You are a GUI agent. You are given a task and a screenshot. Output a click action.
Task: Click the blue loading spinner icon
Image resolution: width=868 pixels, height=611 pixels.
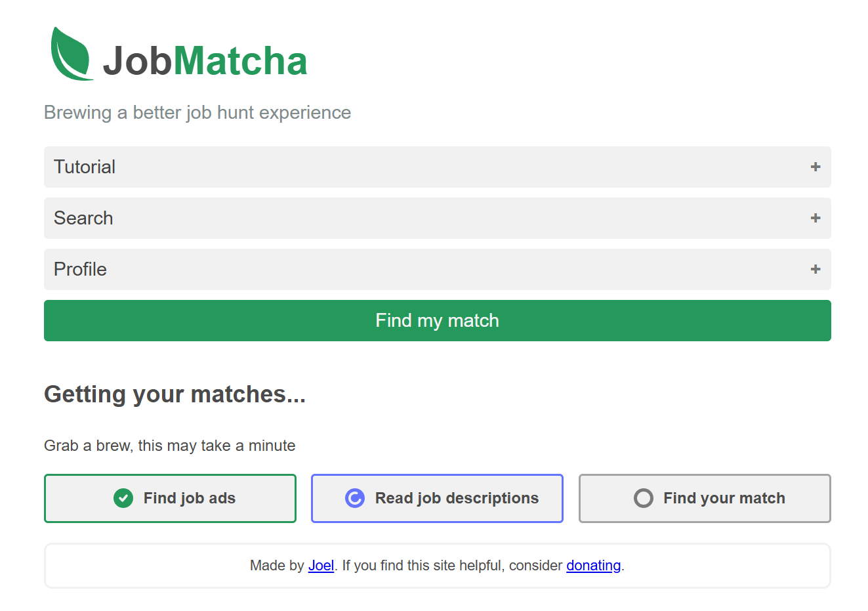click(355, 498)
